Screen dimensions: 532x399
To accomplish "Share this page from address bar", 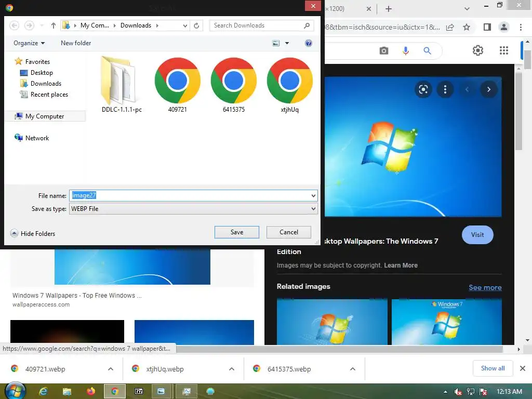I will coord(450,27).
